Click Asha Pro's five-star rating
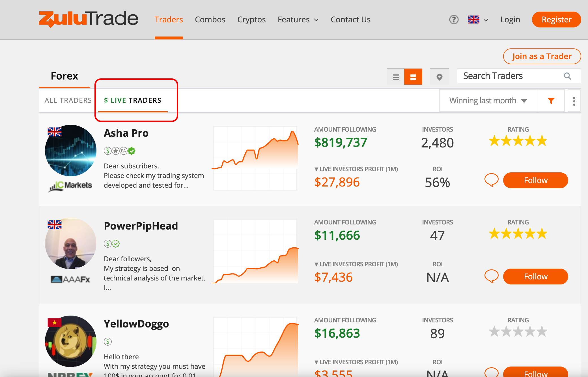The image size is (588, 377). coord(518,141)
